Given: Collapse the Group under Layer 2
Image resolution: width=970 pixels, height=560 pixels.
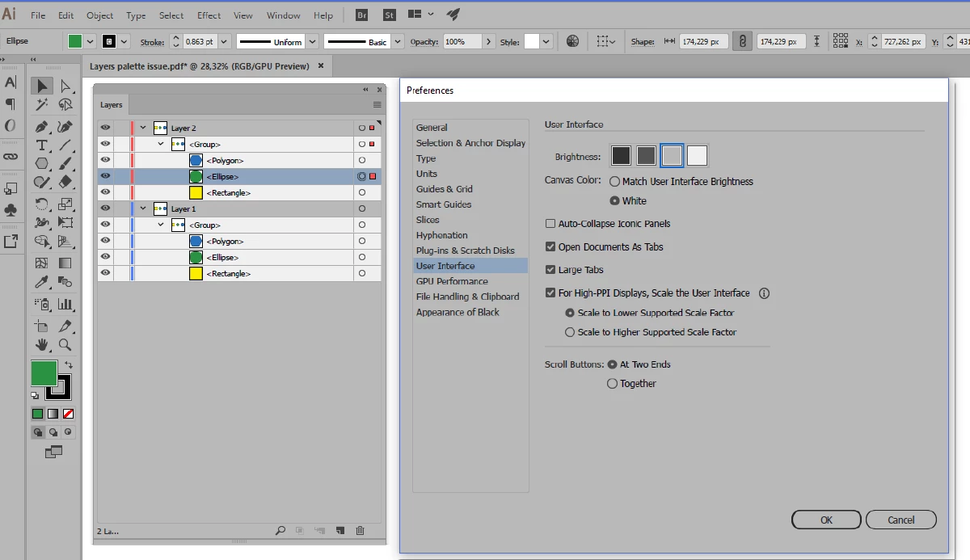Looking at the screenshot, I should (161, 144).
